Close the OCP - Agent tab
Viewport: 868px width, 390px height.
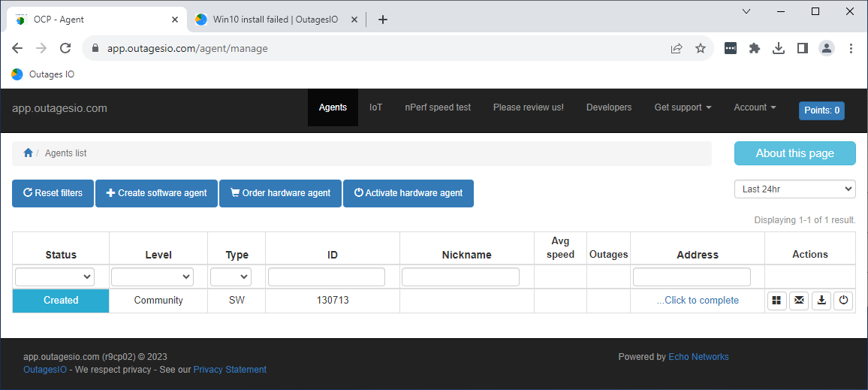pyautogui.click(x=175, y=20)
